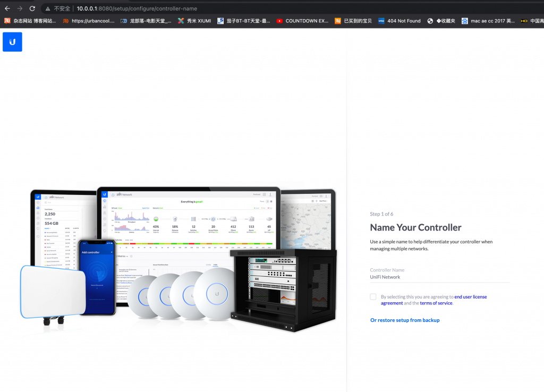Click the browser forward arrow
Image resolution: width=544 pixels, height=392 pixels.
(x=20, y=8)
